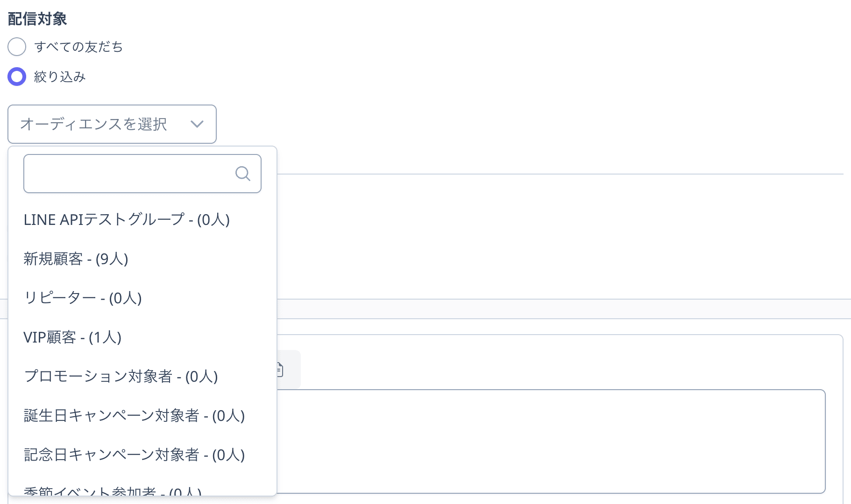This screenshot has width=851, height=504.
Task: Click the すべての友だち label text
Action: (x=78, y=47)
